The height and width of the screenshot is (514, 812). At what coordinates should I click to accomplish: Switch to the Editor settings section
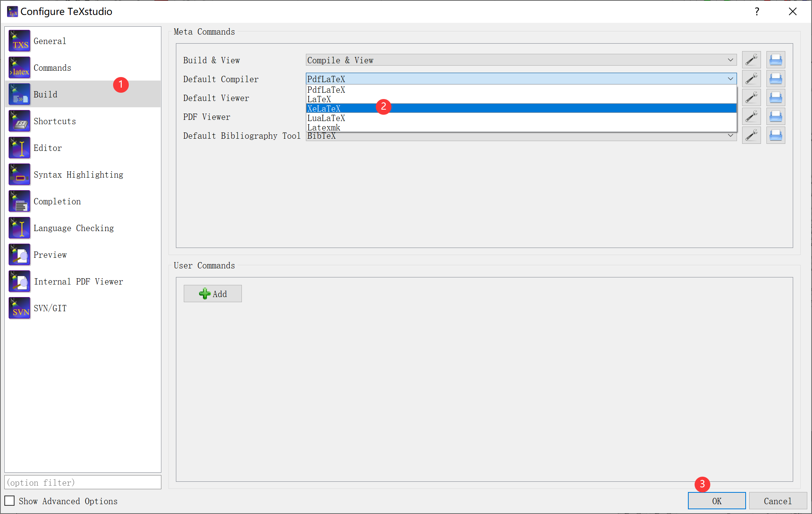coord(48,148)
